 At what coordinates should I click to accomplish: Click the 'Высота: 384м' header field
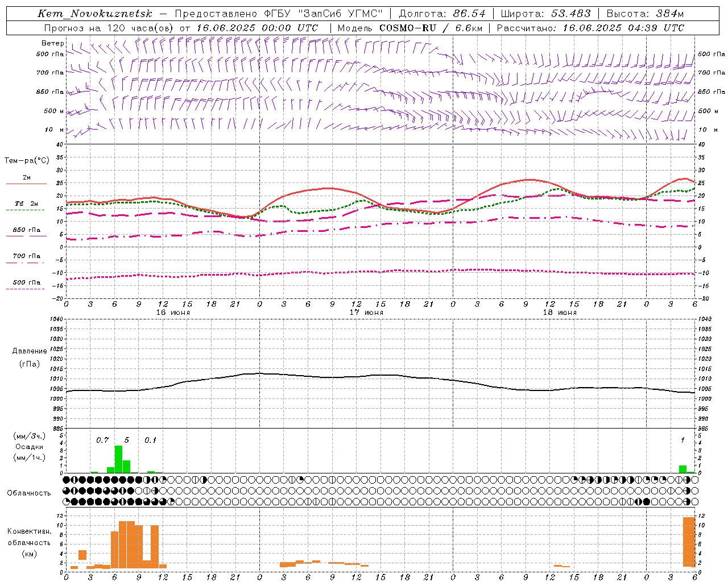(645, 14)
